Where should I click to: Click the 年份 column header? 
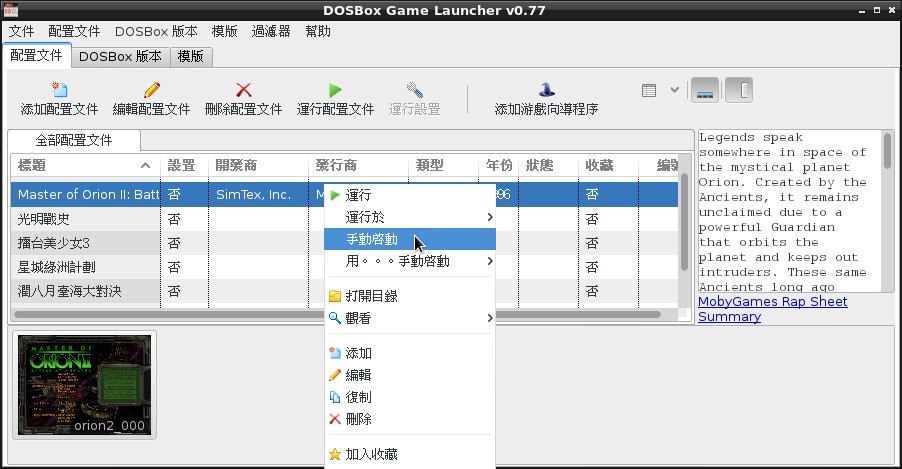(498, 166)
